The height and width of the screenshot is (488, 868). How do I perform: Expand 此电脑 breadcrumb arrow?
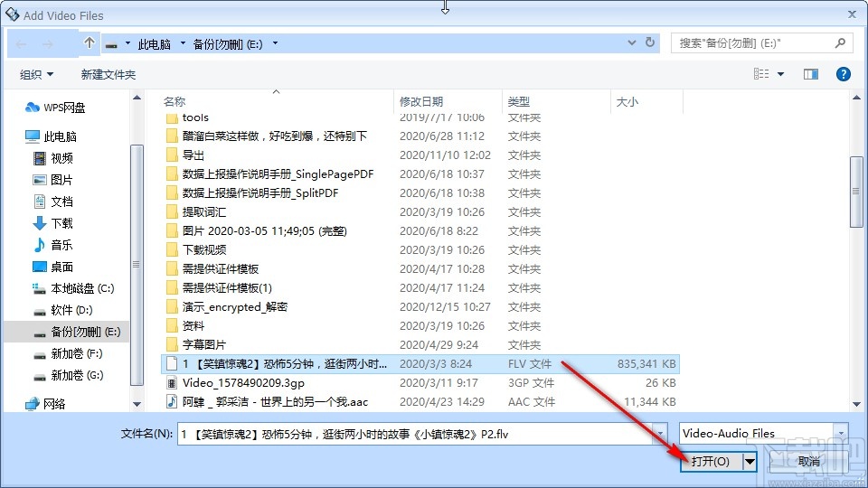tap(183, 43)
